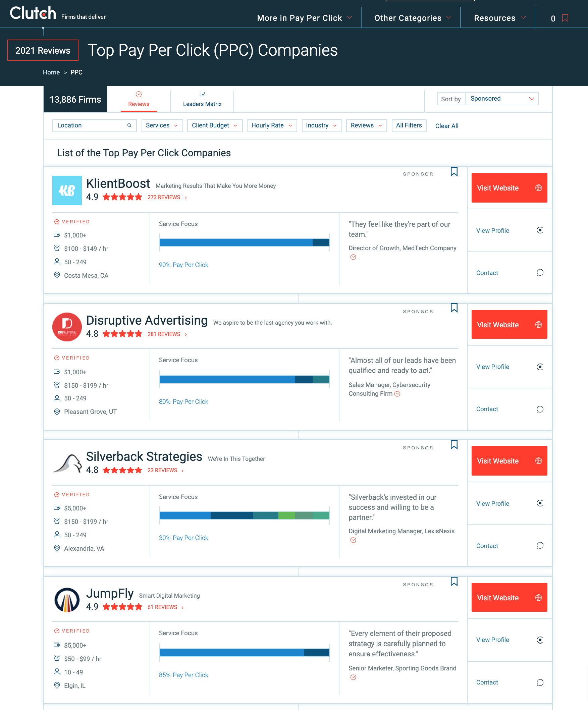Screen dimensions: 588x710
Task: Click Disruptive Advertising View Profile circle icon
Action: click(540, 367)
